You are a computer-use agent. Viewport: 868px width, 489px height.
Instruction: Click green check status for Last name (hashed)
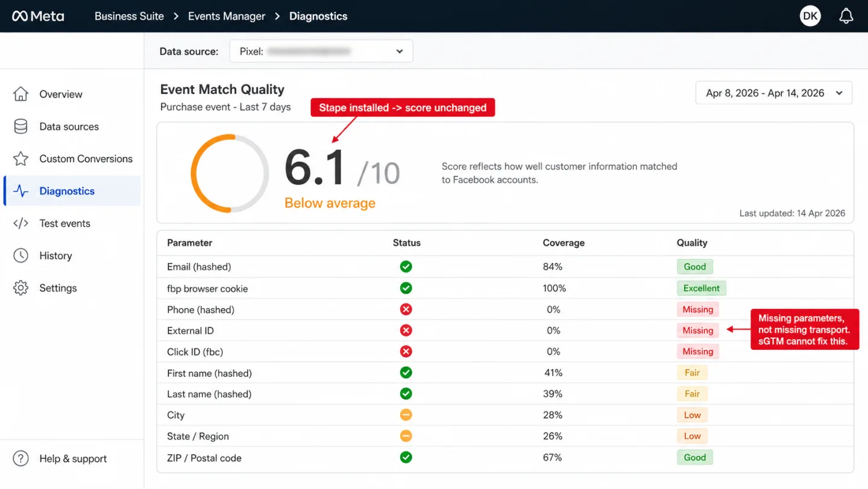tap(406, 394)
